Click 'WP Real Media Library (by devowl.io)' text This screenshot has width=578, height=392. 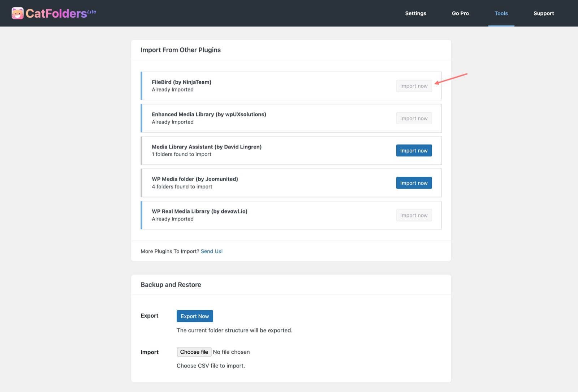tap(199, 211)
